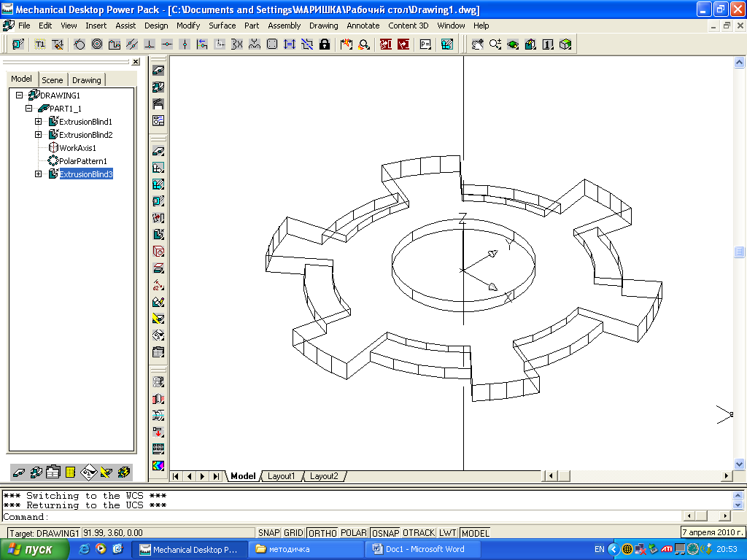This screenshot has width=747, height=560.
Task: Click the yellow lightning update icon below browser
Action: [124, 472]
